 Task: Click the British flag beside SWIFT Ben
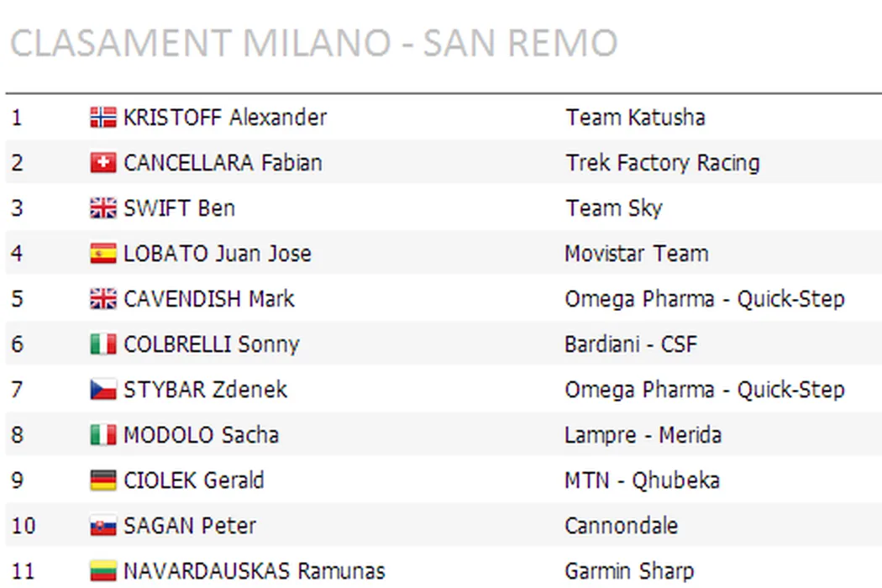(x=102, y=208)
